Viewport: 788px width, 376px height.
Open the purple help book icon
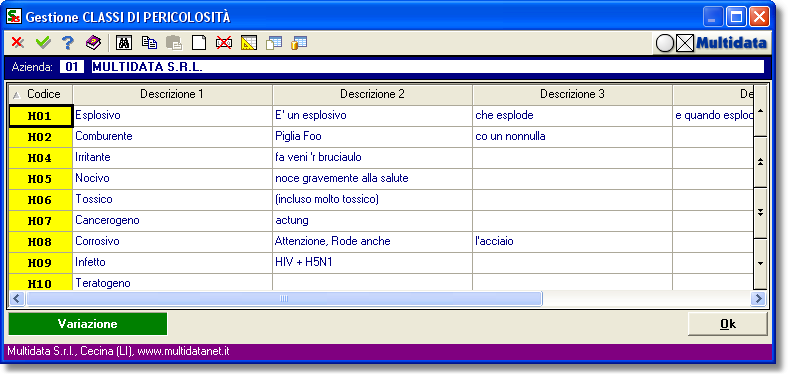(x=93, y=43)
